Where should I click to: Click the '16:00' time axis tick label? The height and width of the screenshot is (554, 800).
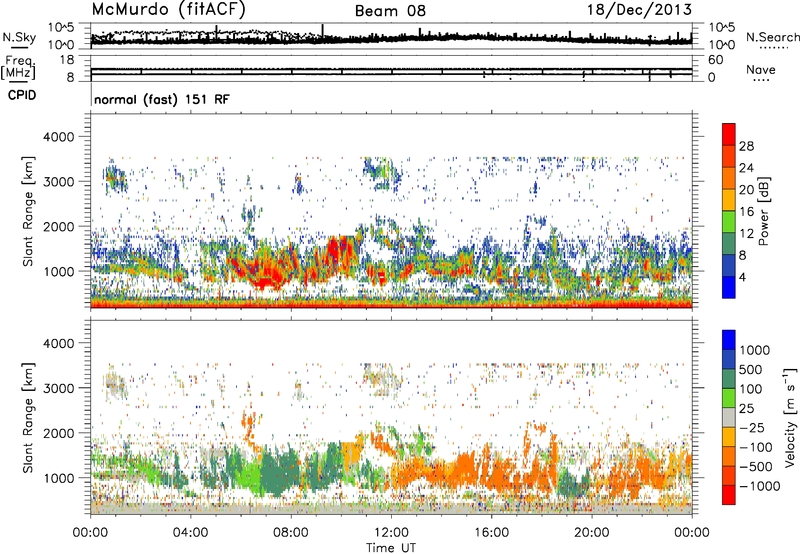(x=491, y=533)
